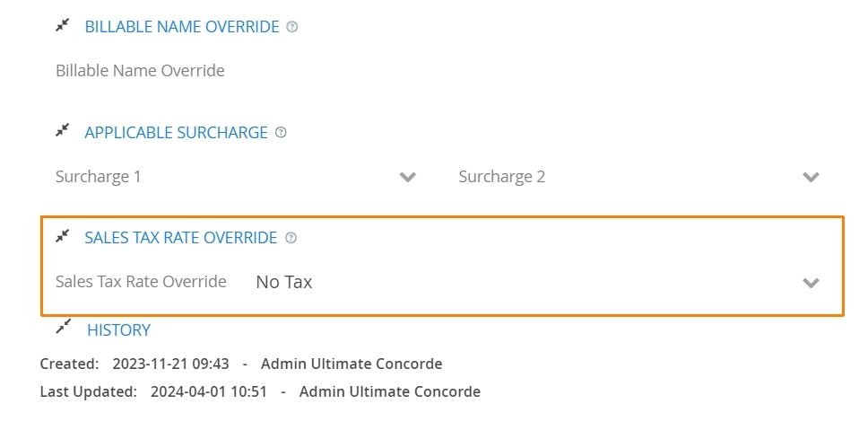Image resolution: width=868 pixels, height=430 pixels.
Task: Click the HISTORY section heading
Action: coord(118,329)
